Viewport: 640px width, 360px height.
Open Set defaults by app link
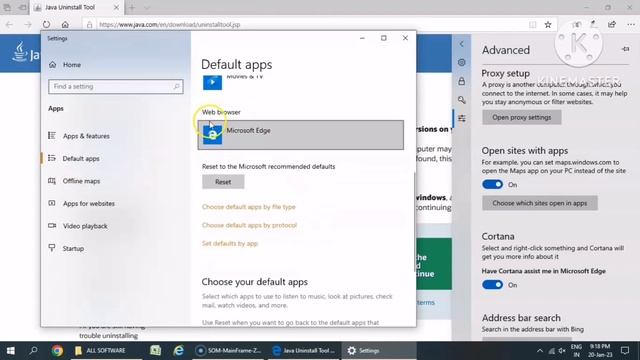pyautogui.click(x=230, y=244)
